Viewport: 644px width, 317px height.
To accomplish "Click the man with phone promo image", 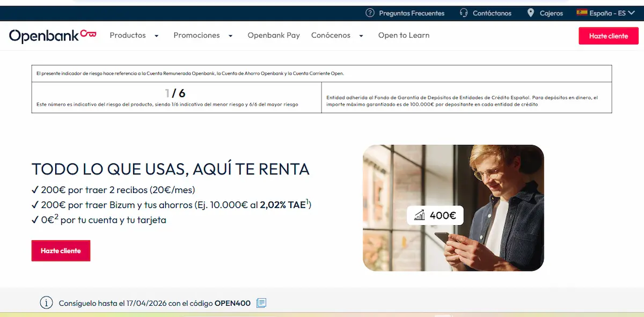I will 453,208.
